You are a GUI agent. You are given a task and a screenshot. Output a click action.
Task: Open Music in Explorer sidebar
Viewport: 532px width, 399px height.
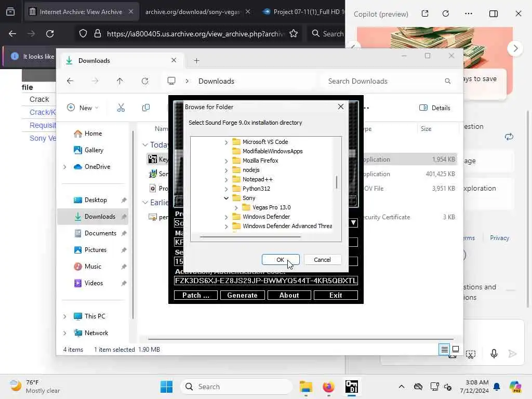pos(87,267)
